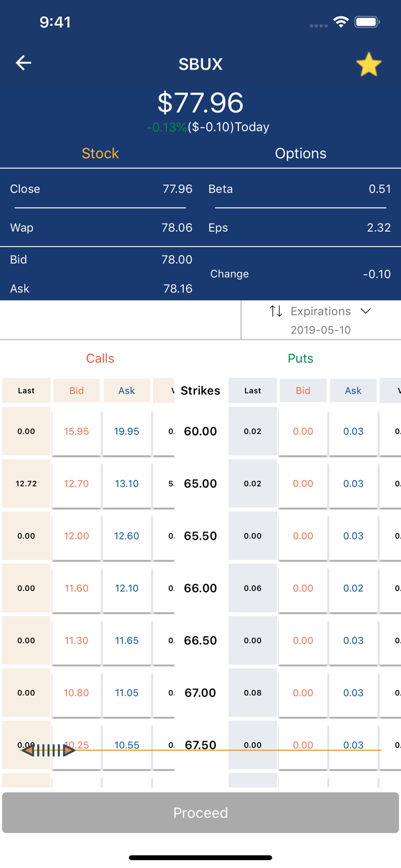Tap the put ask 0.02 cell for strike 66.00
The image size is (401, 868).
[353, 588]
